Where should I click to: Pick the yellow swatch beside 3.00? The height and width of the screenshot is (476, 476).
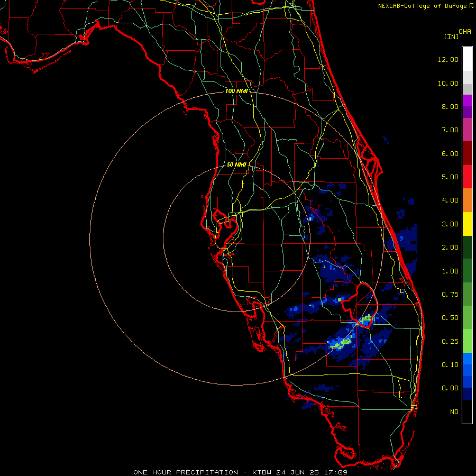coord(467,224)
